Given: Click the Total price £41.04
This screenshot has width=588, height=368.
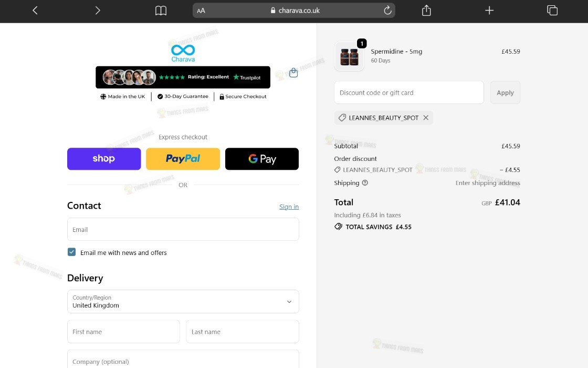Looking at the screenshot, I should 507,202.
